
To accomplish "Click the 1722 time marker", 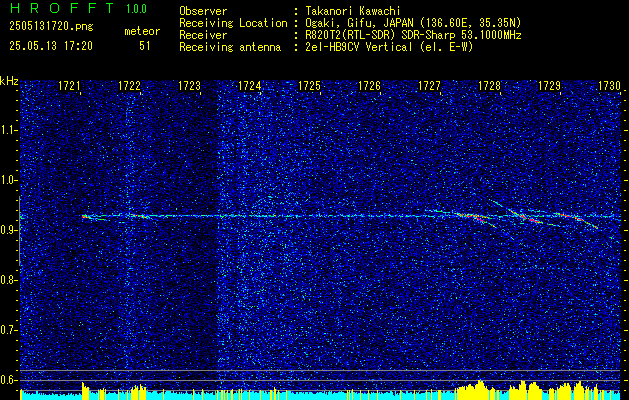I will tap(130, 85).
